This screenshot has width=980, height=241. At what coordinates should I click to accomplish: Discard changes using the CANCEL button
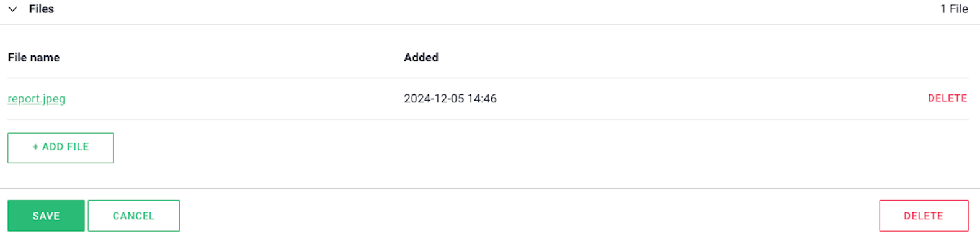[x=134, y=216]
